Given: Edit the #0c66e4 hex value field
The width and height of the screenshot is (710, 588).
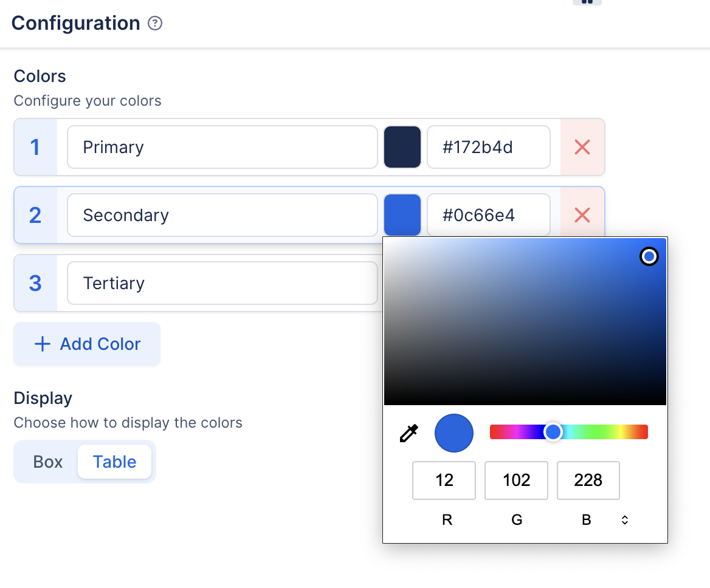Looking at the screenshot, I should coord(488,215).
